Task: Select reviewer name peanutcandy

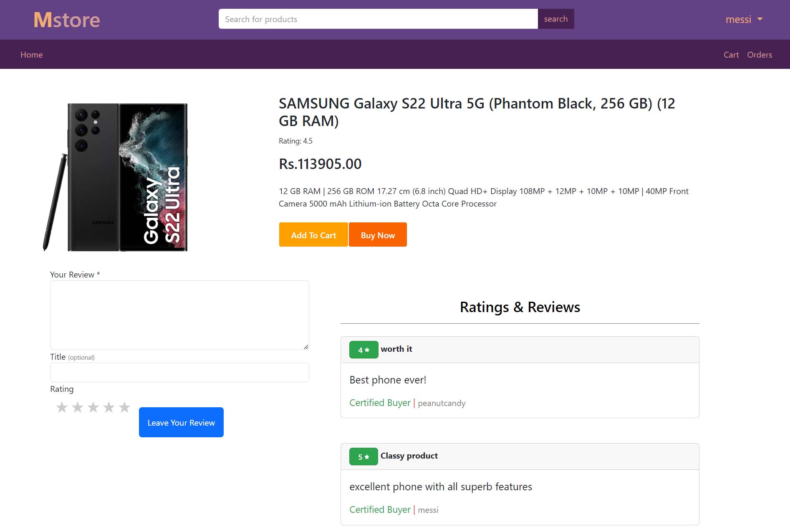Action: [x=442, y=403]
